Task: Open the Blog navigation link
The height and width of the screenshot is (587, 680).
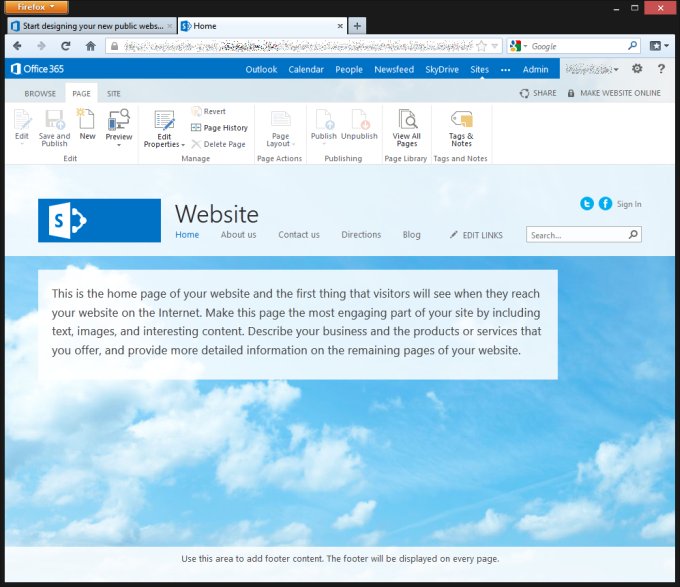Action: (x=411, y=235)
